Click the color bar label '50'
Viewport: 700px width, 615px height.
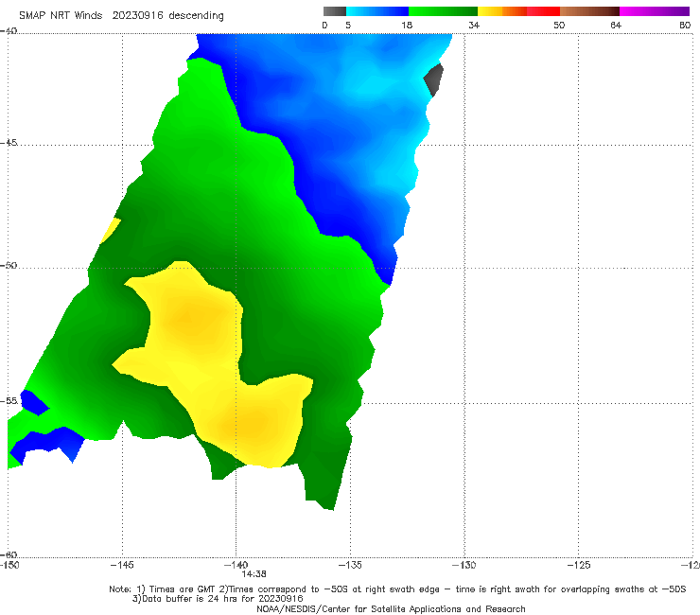click(x=559, y=26)
